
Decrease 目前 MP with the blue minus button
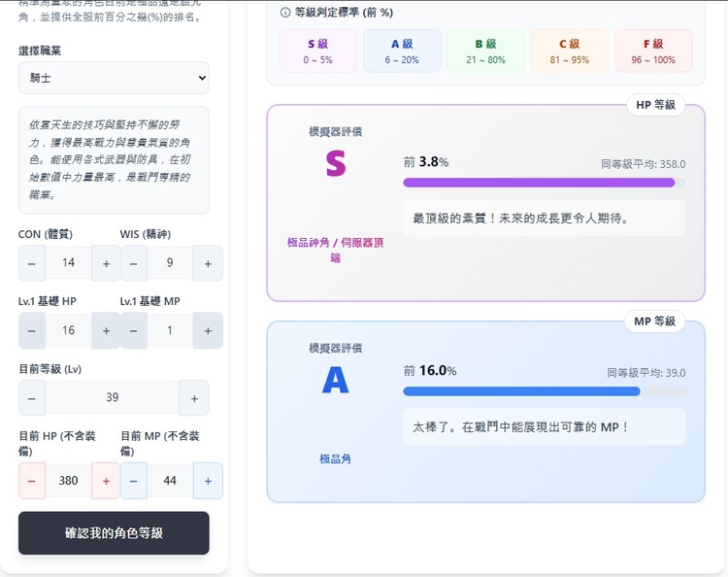pos(134,481)
